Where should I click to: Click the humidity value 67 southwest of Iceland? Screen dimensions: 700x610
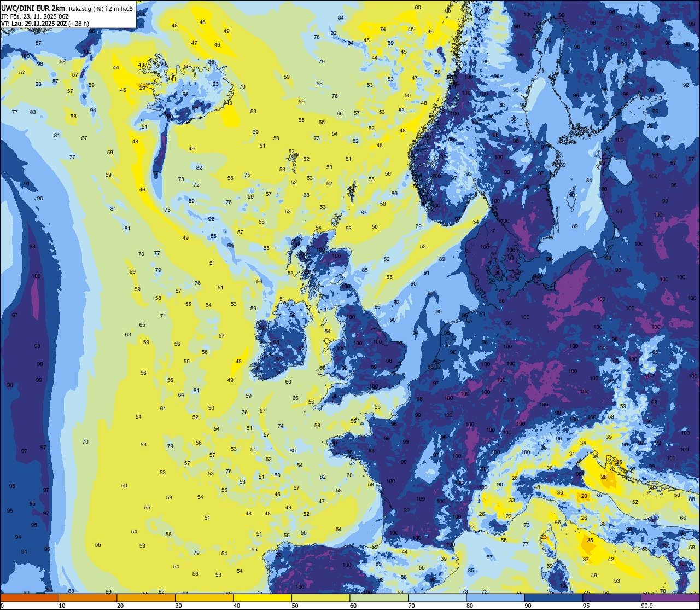click(84, 138)
